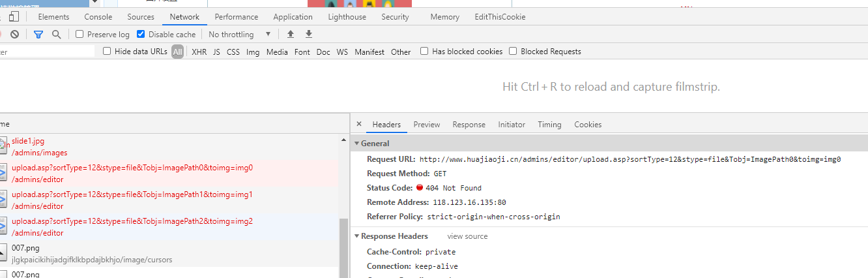Enable the Preserve log checkbox
Image resolution: width=868 pixels, height=278 pixels.
[80, 35]
